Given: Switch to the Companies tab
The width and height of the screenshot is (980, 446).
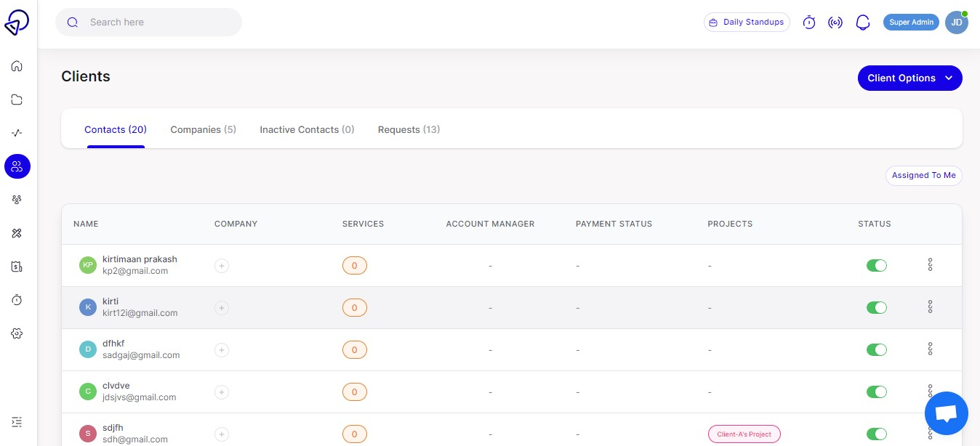Looking at the screenshot, I should 204,129.
